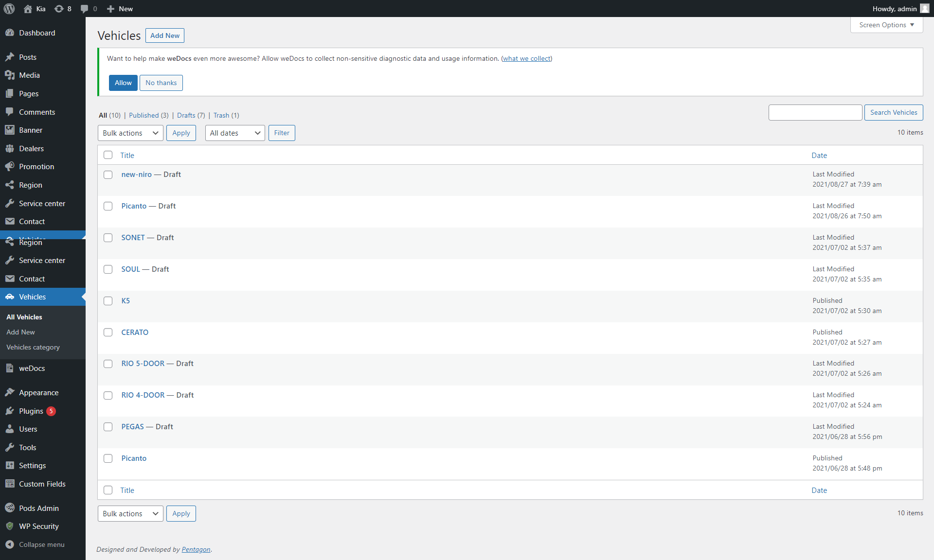The image size is (934, 560).
Task: Click the admin avatar icon
Action: pos(925,9)
